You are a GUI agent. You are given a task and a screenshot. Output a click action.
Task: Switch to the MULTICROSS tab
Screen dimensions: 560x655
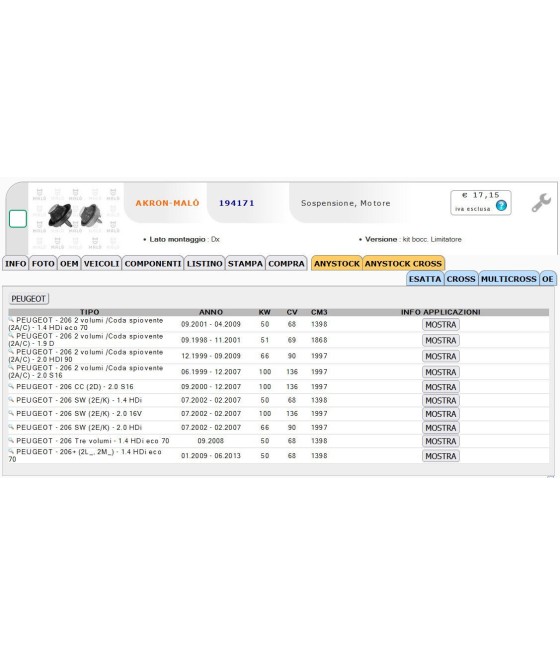[x=508, y=279]
